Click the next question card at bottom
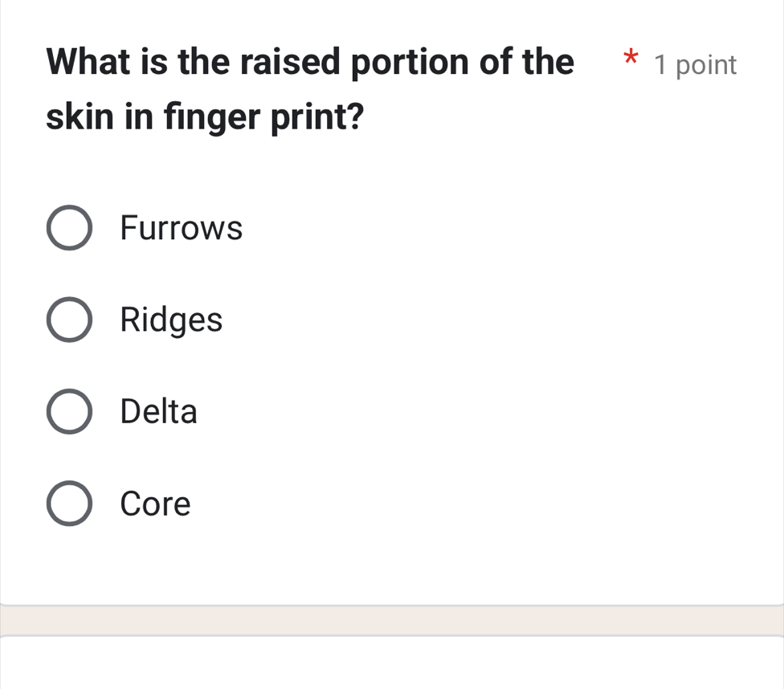784x689 pixels. click(x=392, y=663)
